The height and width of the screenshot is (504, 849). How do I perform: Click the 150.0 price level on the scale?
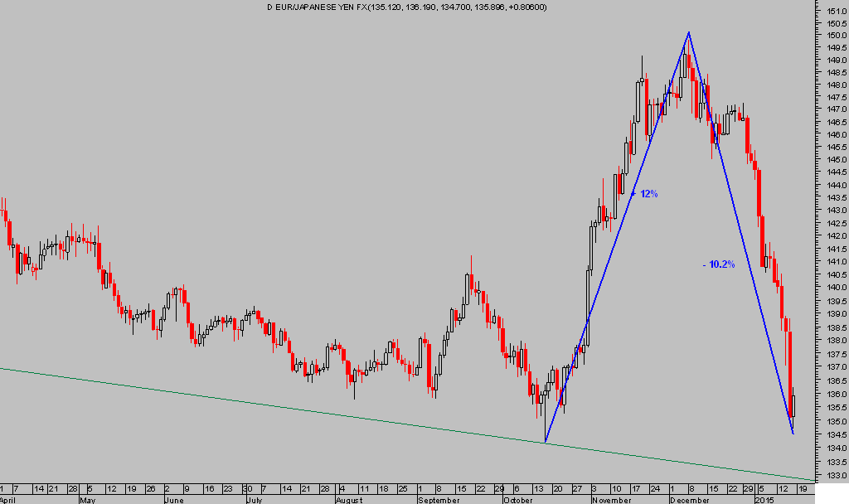(835, 36)
